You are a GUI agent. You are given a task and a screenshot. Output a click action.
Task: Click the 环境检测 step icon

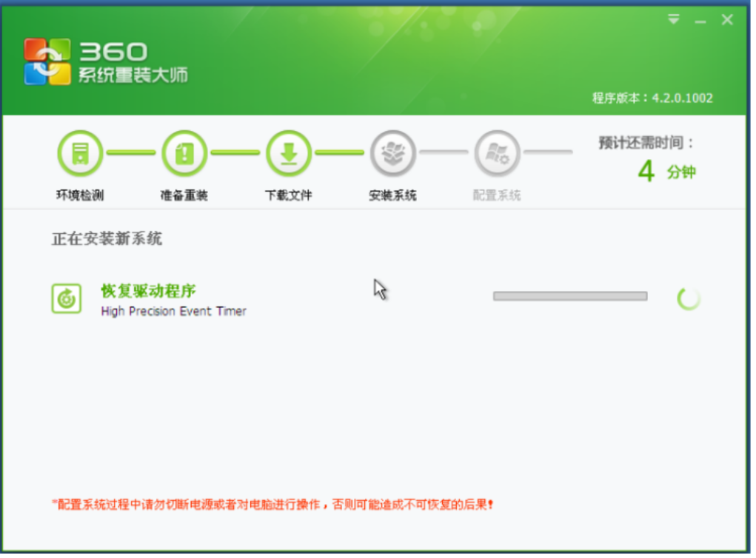pyautogui.click(x=80, y=153)
